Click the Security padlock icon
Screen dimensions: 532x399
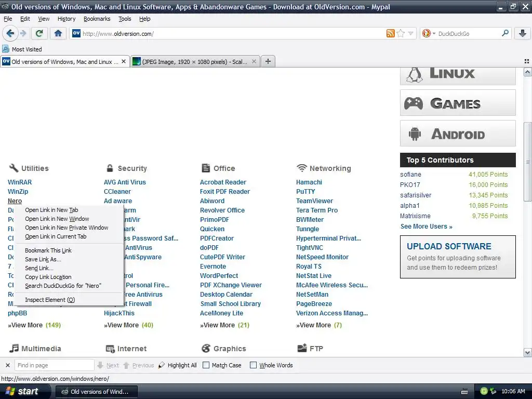point(110,168)
